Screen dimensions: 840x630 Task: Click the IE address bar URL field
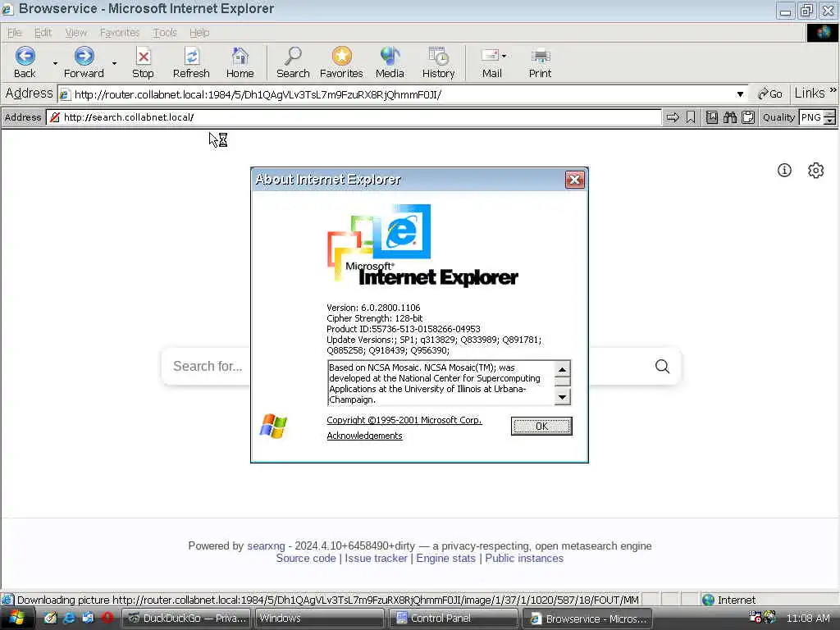pos(396,95)
